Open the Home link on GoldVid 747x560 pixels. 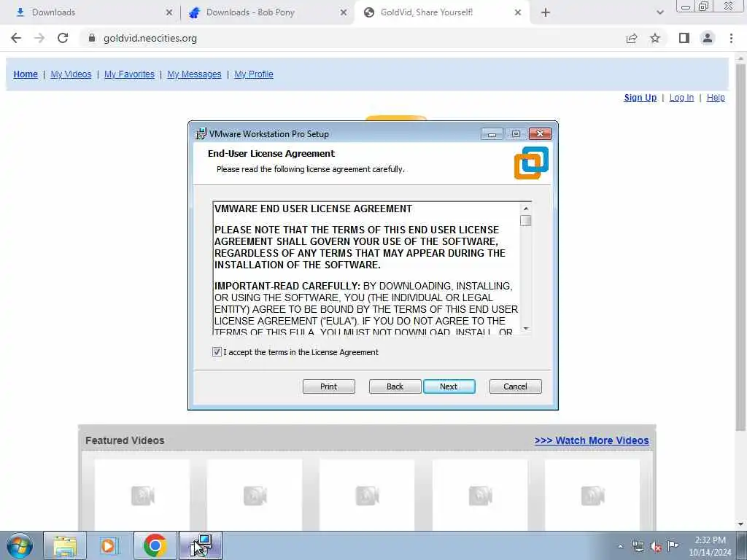[x=26, y=74]
